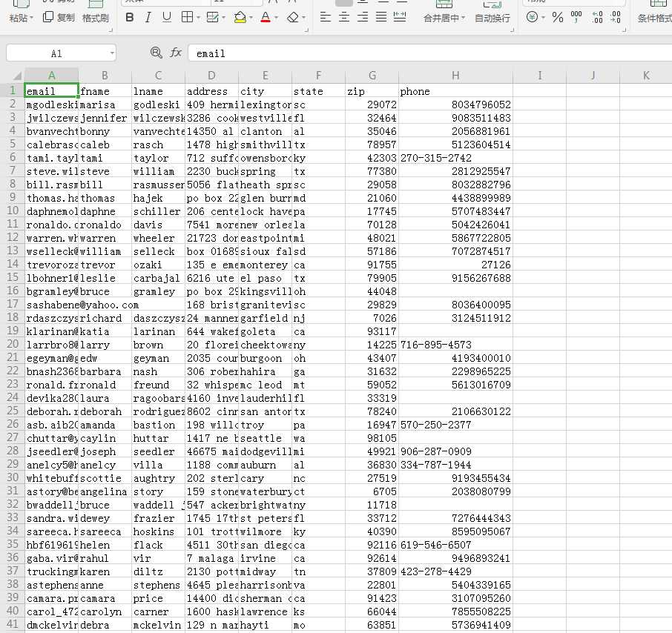The width and height of the screenshot is (672, 633).
Task: Select column D header
Action: coord(211,76)
